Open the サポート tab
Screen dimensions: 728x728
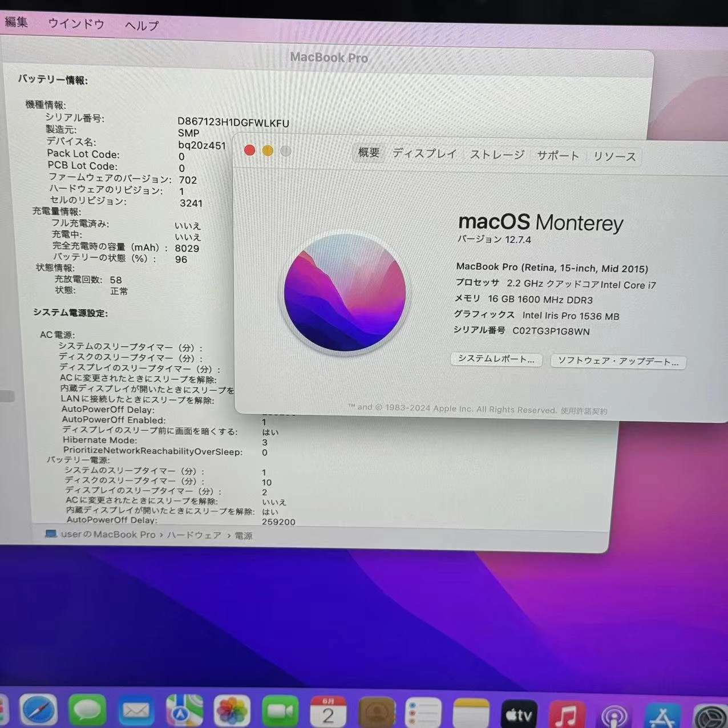click(557, 155)
